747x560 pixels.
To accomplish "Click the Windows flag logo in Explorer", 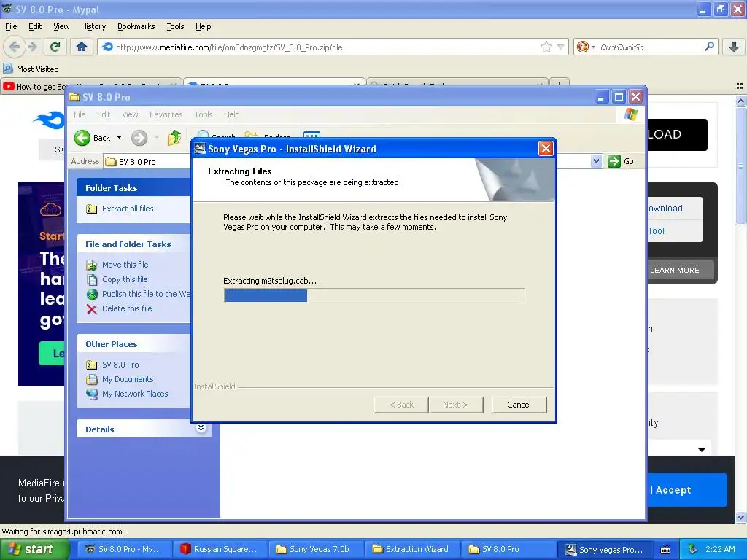I will (x=630, y=114).
